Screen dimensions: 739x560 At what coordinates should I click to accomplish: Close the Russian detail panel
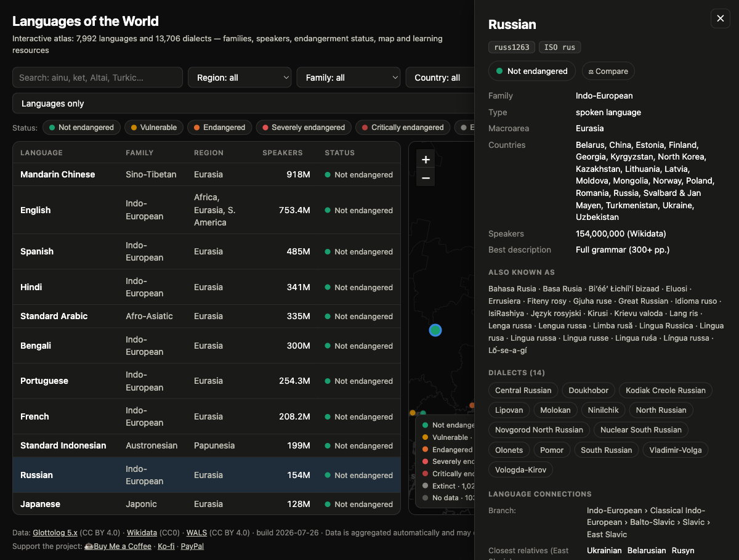coord(720,18)
